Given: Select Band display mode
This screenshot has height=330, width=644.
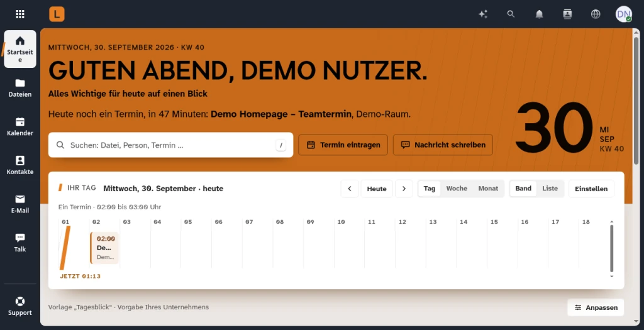Looking at the screenshot, I should pyautogui.click(x=523, y=189).
